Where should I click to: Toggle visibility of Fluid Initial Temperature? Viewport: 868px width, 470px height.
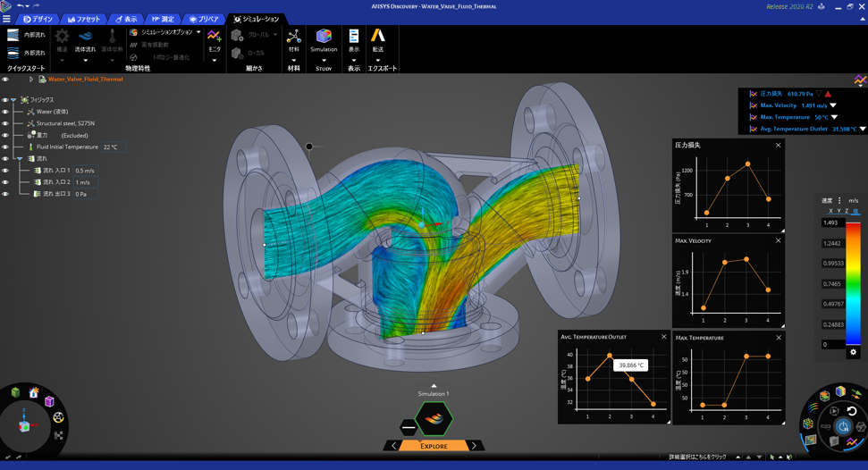pyautogui.click(x=5, y=147)
